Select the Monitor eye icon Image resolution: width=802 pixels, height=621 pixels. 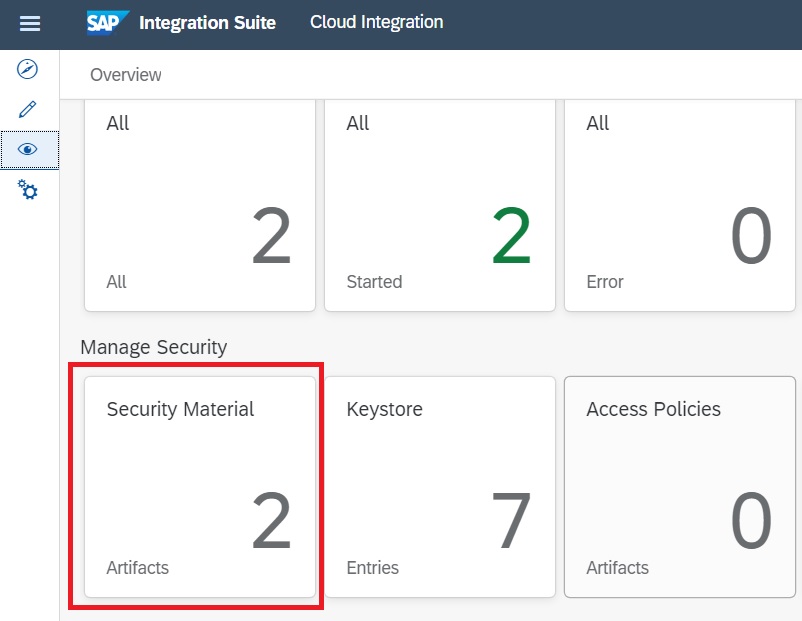pos(29,149)
